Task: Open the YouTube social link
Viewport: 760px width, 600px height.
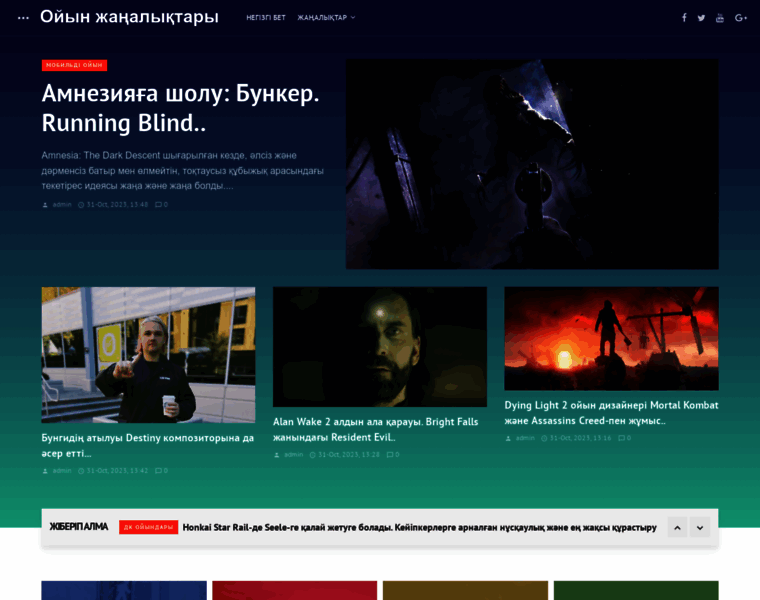Action: point(720,18)
